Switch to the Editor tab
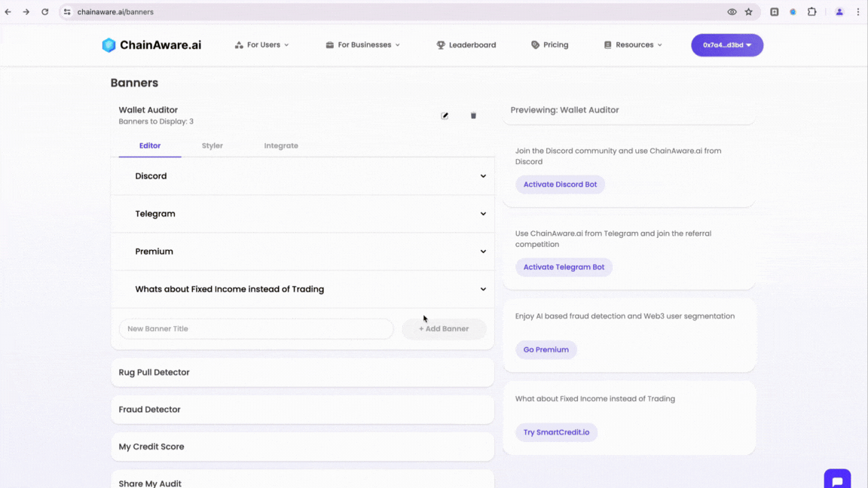 150,145
